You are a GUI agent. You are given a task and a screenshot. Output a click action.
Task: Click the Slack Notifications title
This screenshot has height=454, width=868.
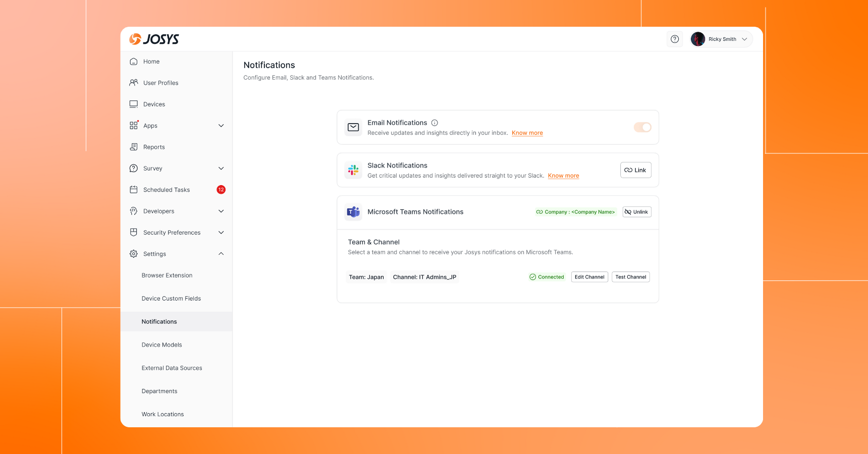(x=398, y=165)
